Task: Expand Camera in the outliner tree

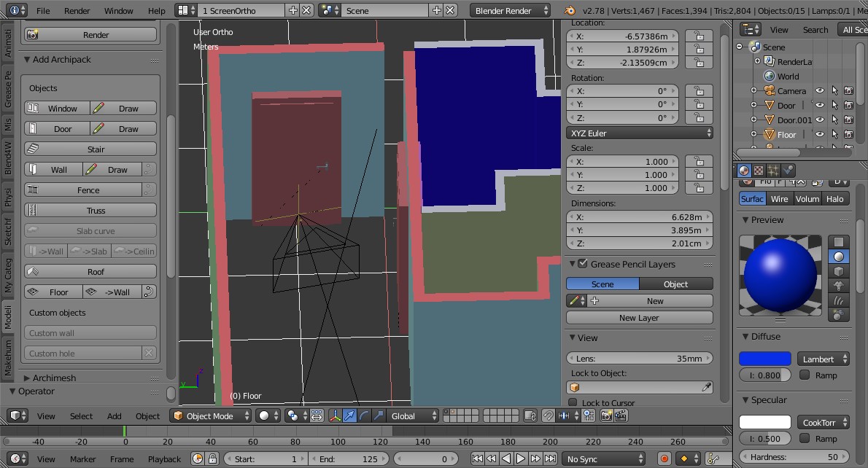Action: pyautogui.click(x=753, y=90)
